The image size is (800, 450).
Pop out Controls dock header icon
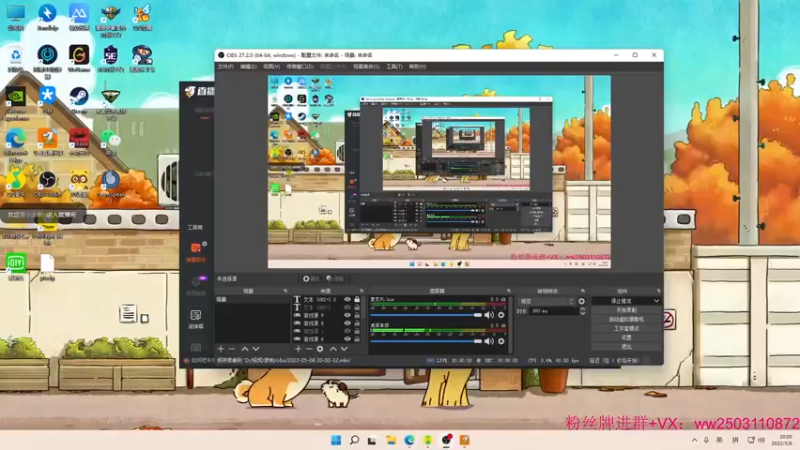(658, 291)
